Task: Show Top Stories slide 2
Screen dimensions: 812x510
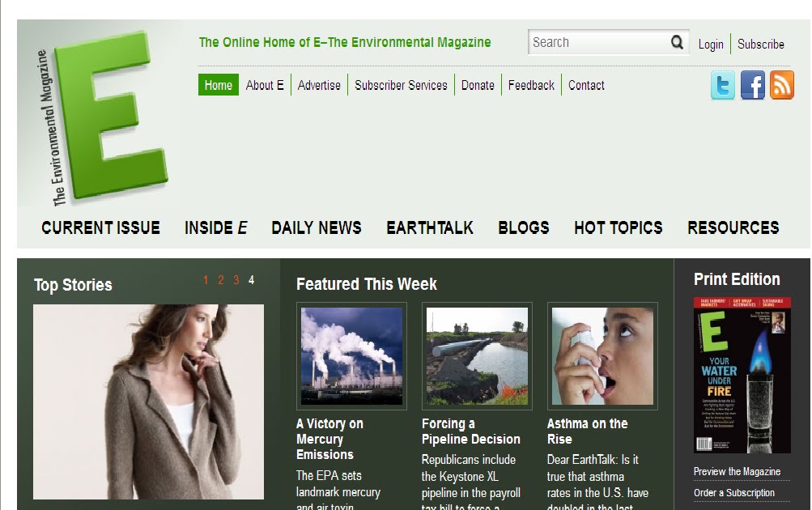Action: (220, 280)
